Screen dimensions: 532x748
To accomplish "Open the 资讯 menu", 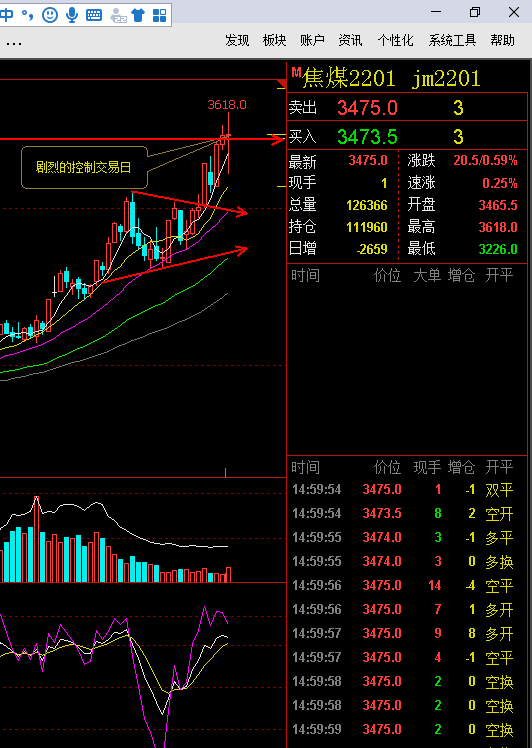I will (350, 41).
